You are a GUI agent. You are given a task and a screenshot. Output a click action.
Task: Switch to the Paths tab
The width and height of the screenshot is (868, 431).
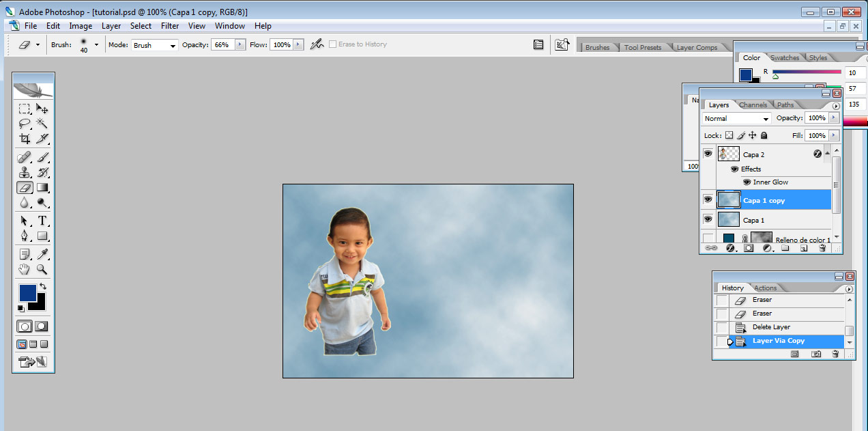pyautogui.click(x=785, y=105)
